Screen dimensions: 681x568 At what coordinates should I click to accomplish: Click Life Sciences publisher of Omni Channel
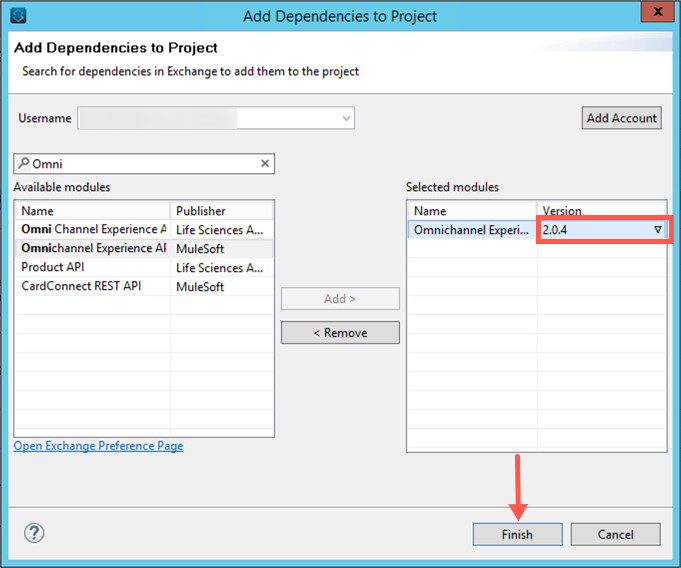coord(219,230)
